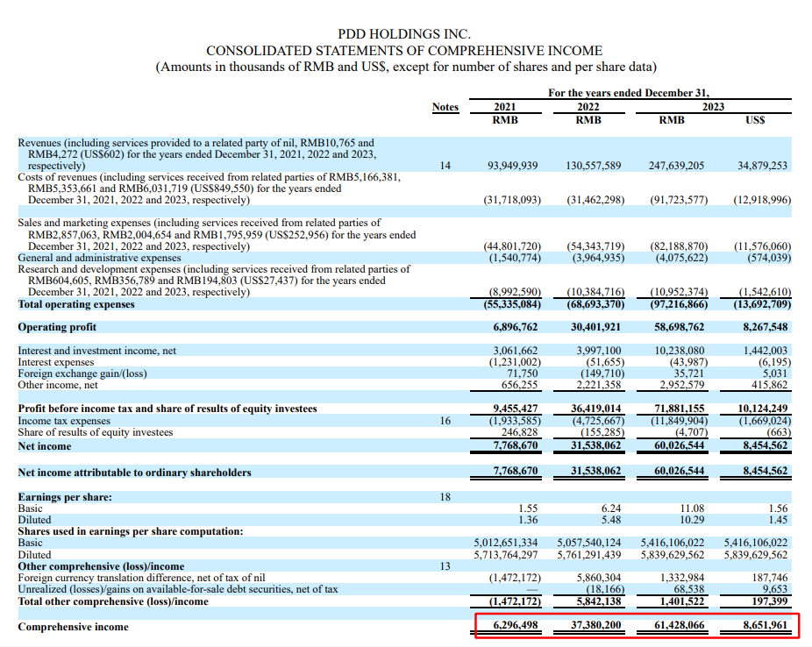Click Revenues 2023 RMB value 247,639,205

click(x=676, y=166)
